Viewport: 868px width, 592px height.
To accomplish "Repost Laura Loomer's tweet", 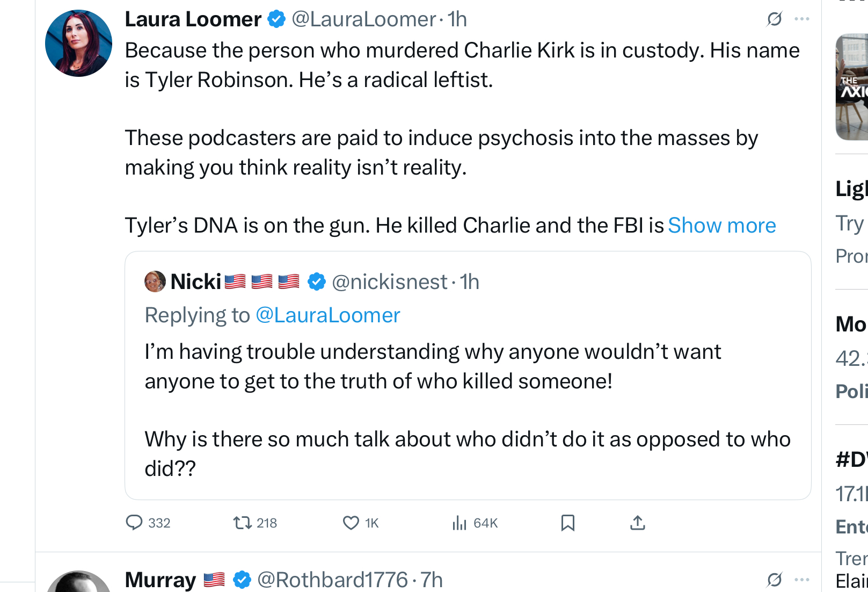I will [243, 523].
